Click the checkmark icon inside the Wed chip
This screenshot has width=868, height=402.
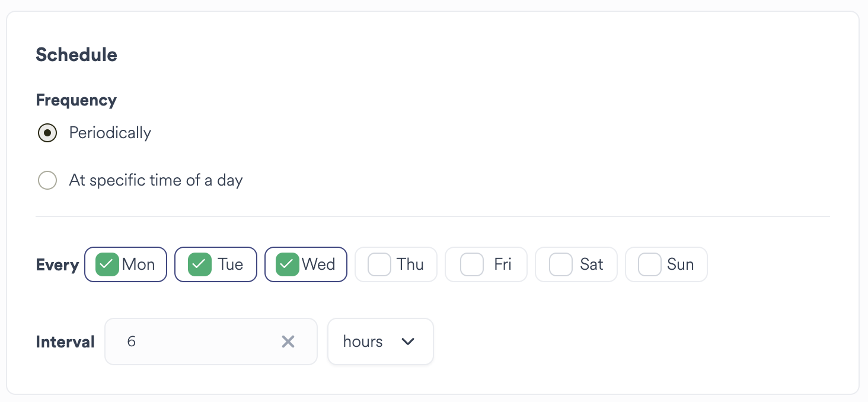coord(288,264)
